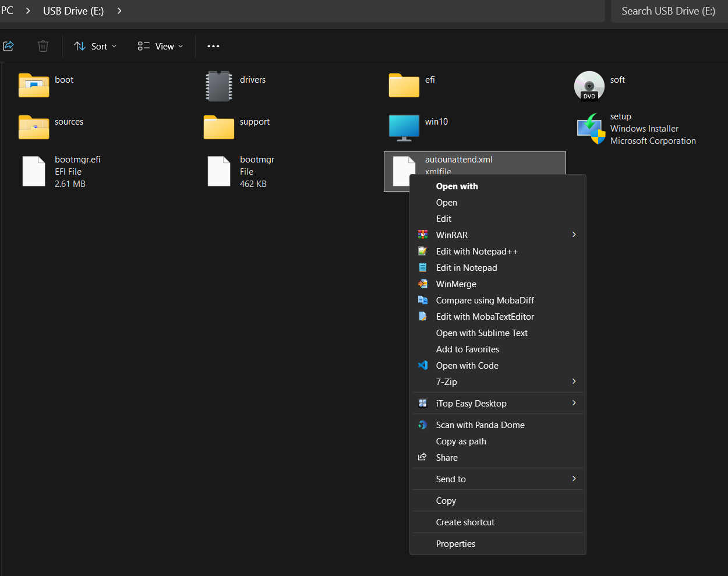
Task: Choose Edit with Notepad++
Action: [x=498, y=252]
